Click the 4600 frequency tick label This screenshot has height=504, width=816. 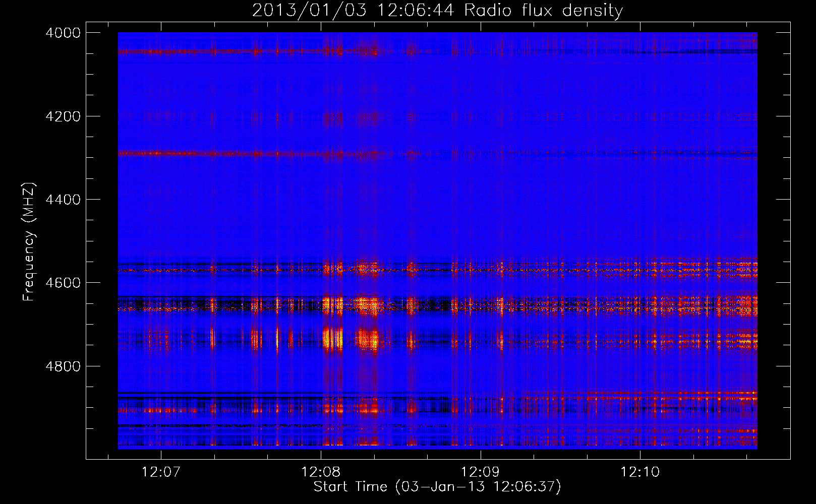pyautogui.click(x=63, y=283)
